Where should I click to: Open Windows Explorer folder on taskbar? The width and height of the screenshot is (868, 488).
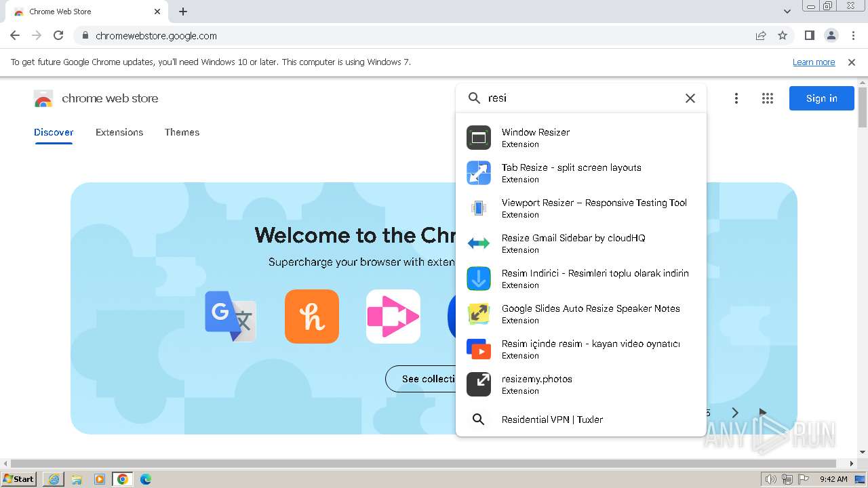77,479
